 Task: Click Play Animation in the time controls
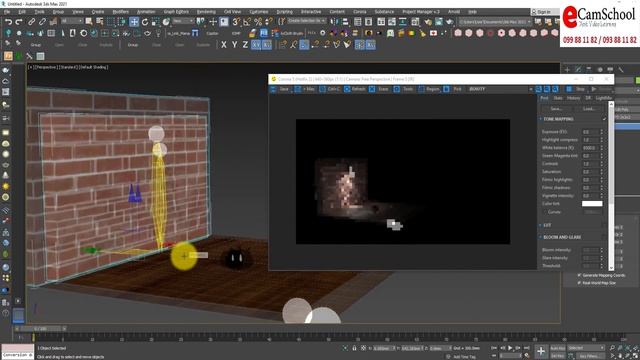pos(510,348)
